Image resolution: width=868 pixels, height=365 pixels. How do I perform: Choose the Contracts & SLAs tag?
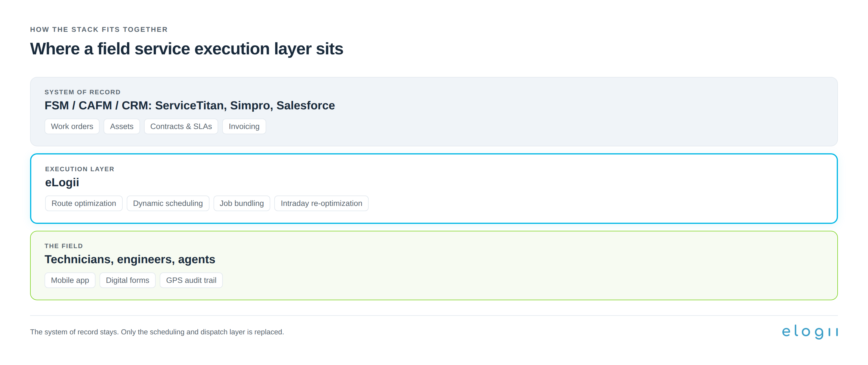[x=181, y=126]
